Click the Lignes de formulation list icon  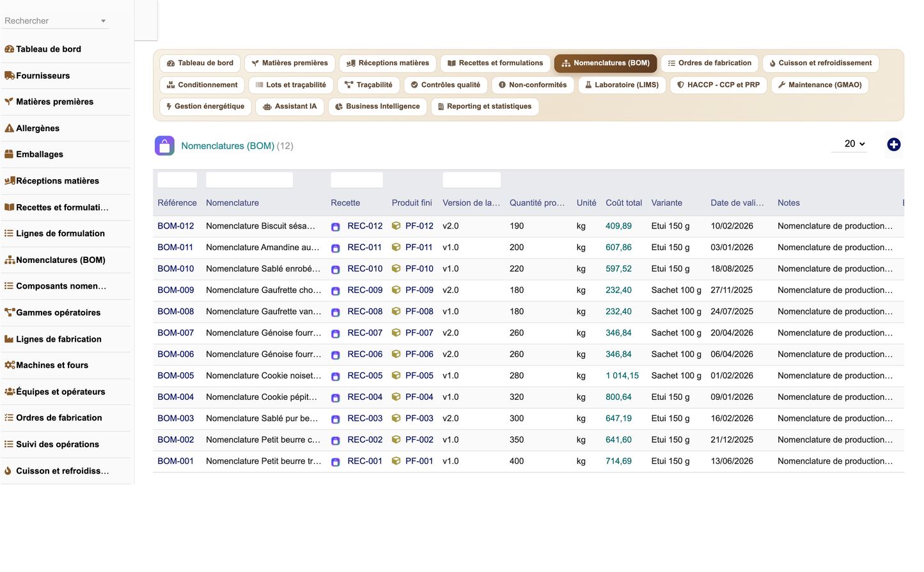[x=9, y=234]
